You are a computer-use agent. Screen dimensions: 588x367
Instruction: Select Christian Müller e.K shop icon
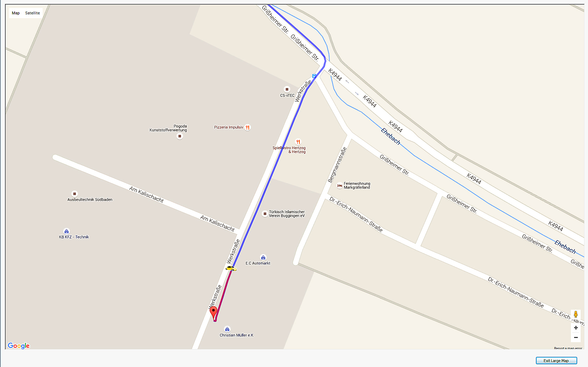227,329
